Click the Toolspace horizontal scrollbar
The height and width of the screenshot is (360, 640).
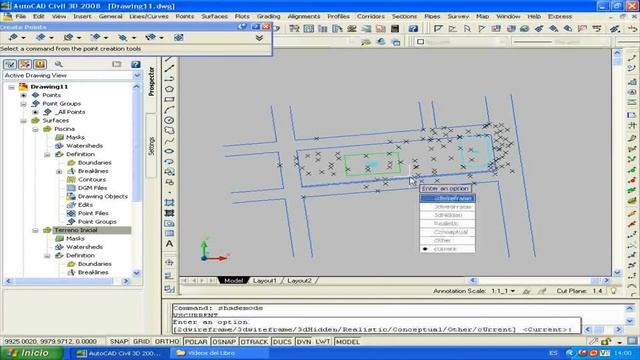point(67,281)
